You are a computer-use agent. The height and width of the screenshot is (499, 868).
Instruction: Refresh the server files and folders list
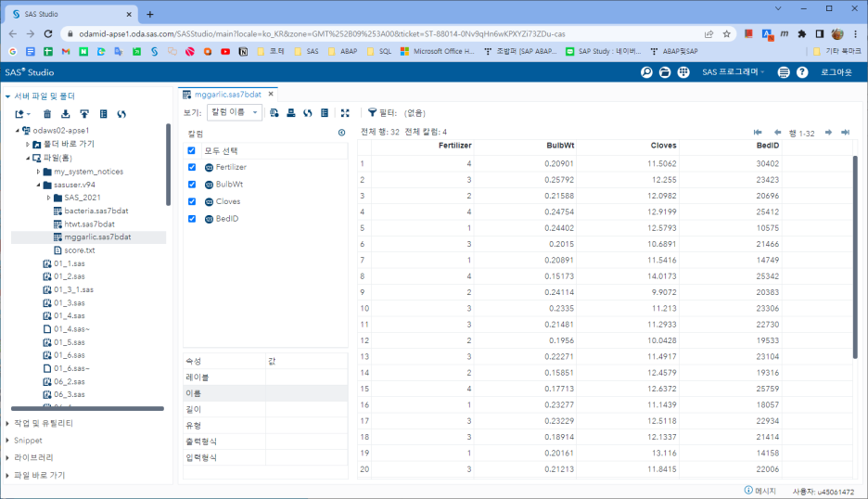coord(121,114)
